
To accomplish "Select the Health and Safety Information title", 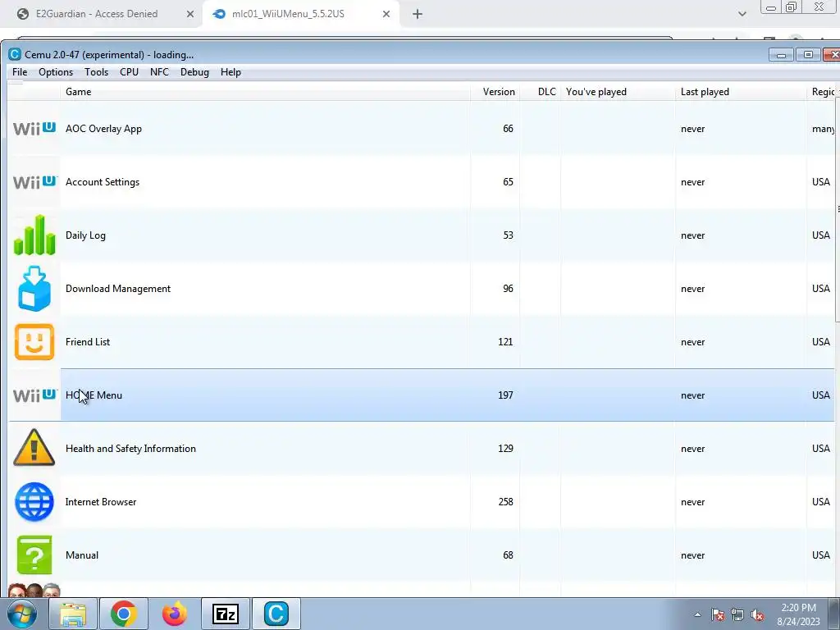I will tap(130, 449).
